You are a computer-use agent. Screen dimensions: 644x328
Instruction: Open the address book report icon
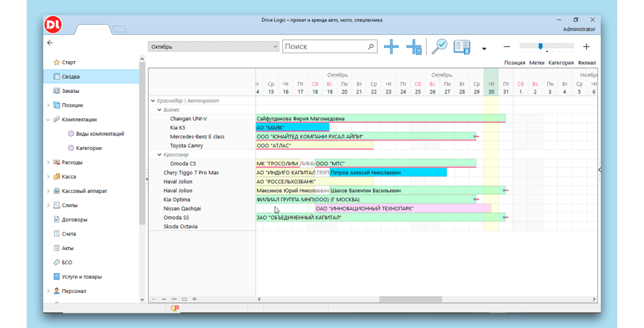click(462, 47)
